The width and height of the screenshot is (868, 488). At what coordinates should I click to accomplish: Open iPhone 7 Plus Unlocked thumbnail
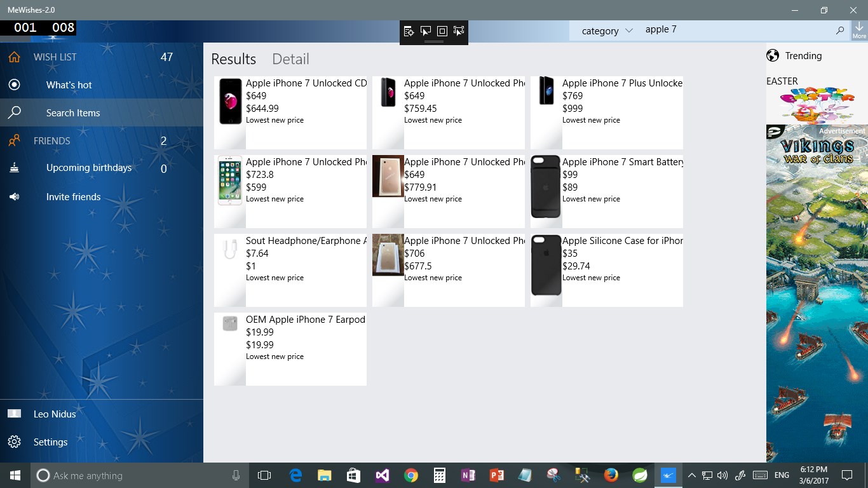[546, 90]
